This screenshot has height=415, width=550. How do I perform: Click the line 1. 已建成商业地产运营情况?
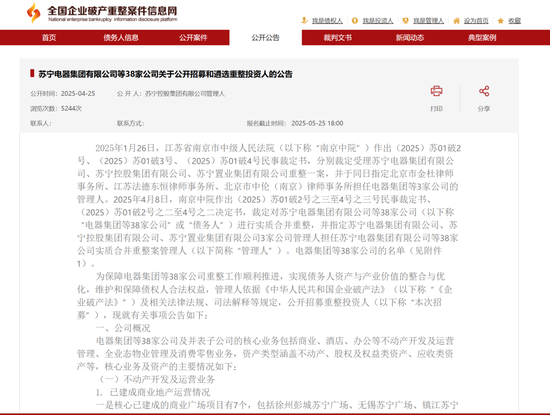coord(153,392)
